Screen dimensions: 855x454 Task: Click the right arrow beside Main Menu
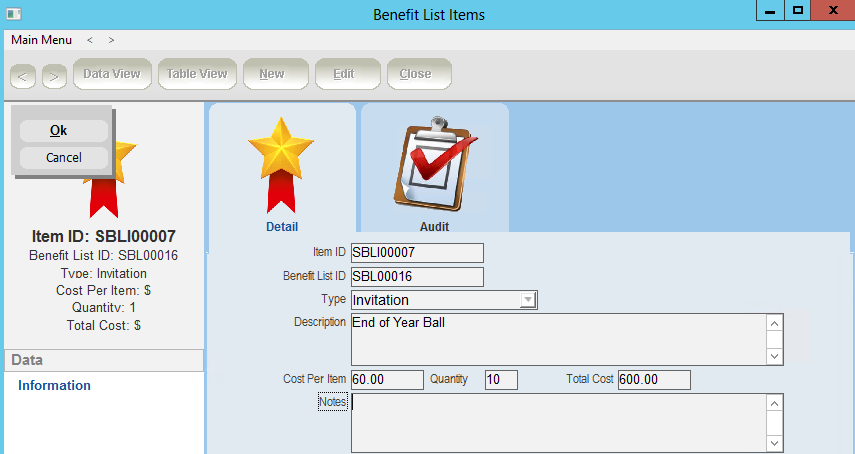pos(111,40)
